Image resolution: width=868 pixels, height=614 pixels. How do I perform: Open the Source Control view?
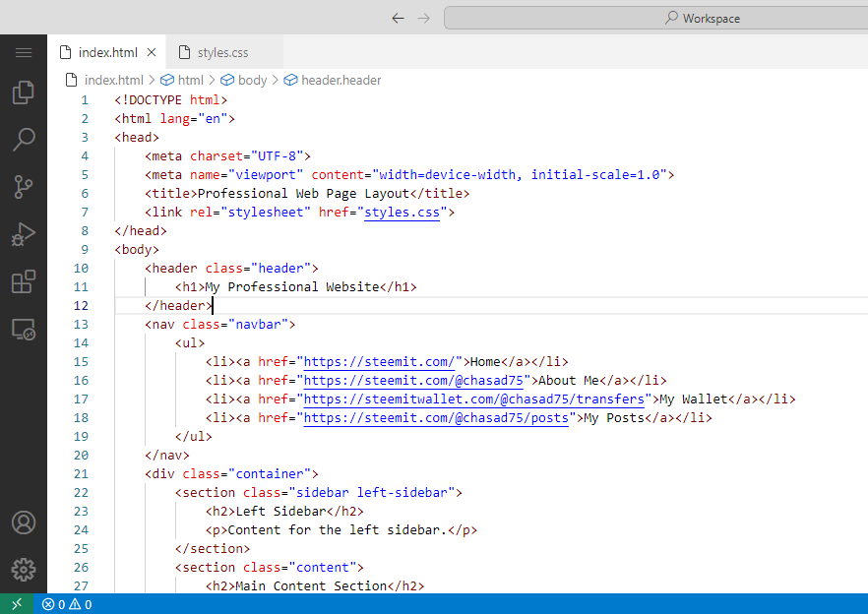click(24, 187)
